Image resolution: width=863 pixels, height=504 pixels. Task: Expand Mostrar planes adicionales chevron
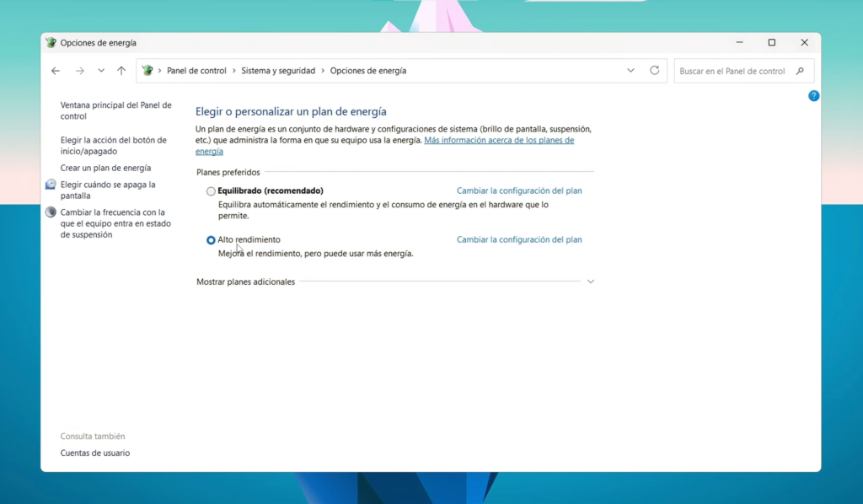[590, 281]
